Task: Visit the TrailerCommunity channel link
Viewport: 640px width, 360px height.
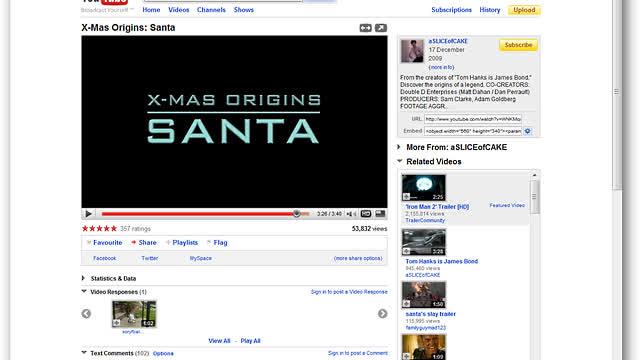Action: click(425, 220)
